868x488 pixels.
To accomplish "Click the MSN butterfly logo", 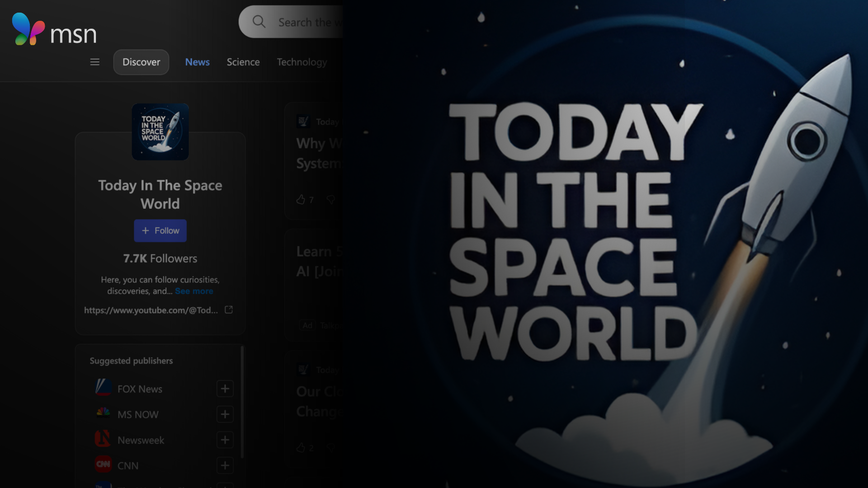I will 28,29.
